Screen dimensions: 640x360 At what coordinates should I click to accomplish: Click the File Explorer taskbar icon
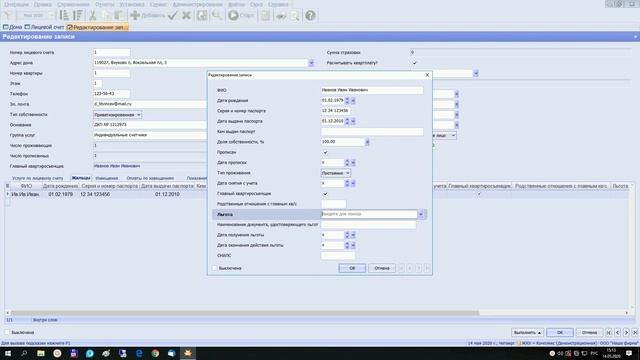click(41, 353)
